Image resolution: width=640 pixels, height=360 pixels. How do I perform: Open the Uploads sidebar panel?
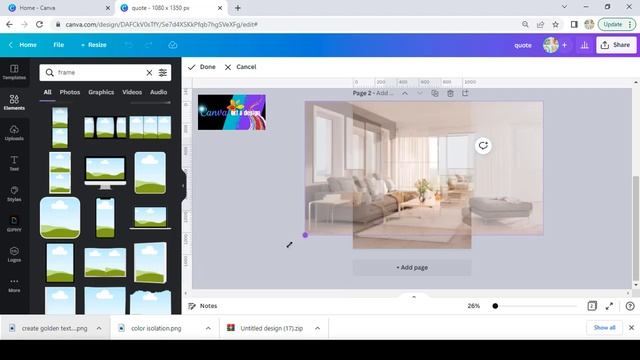pos(14,133)
